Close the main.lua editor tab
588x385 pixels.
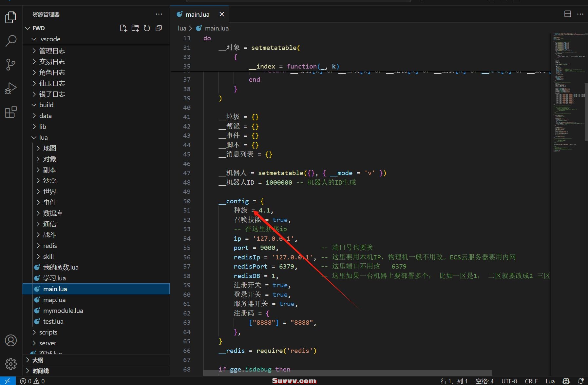[x=222, y=14]
